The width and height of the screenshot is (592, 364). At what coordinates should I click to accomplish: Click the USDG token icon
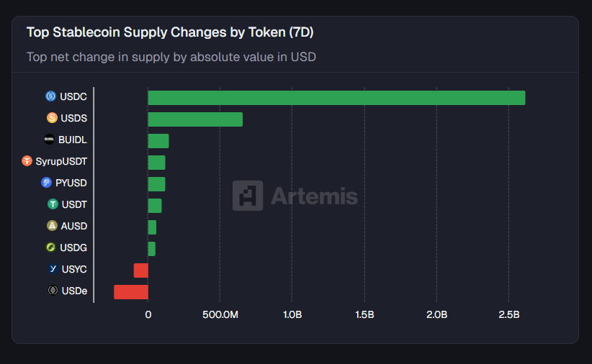[x=51, y=247]
